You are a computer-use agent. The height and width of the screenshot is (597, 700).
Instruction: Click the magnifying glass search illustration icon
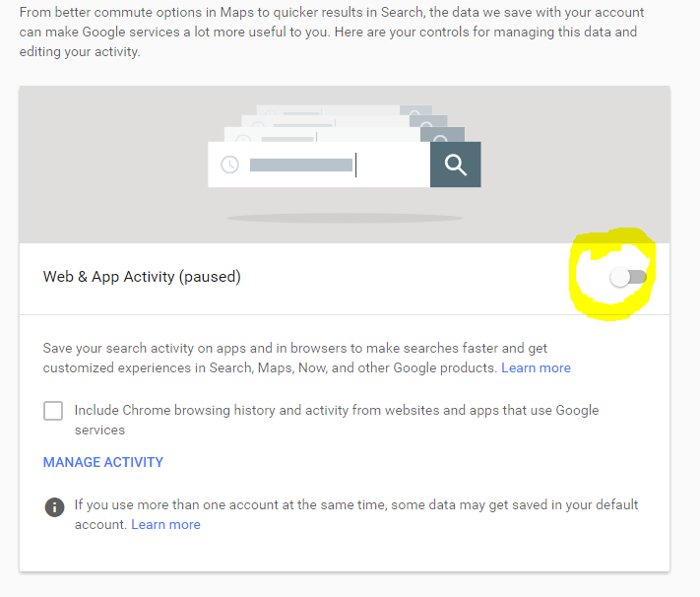[x=456, y=165]
